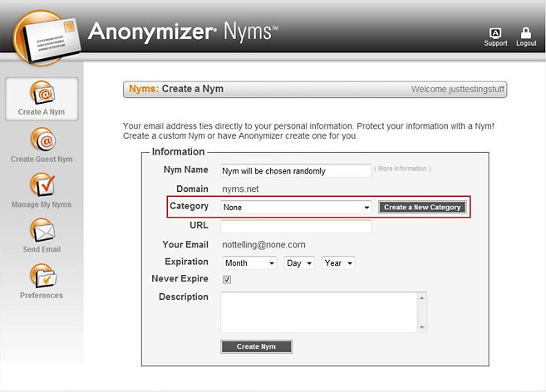Screen dimensions: 546x392
Task: Click into the Nym Name text field
Action: tap(295, 171)
